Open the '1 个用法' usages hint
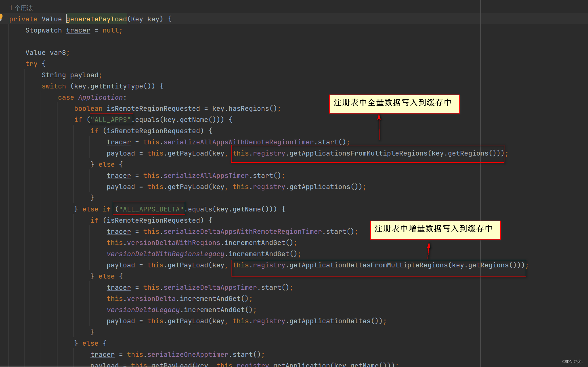The height and width of the screenshot is (367, 588). [21, 8]
